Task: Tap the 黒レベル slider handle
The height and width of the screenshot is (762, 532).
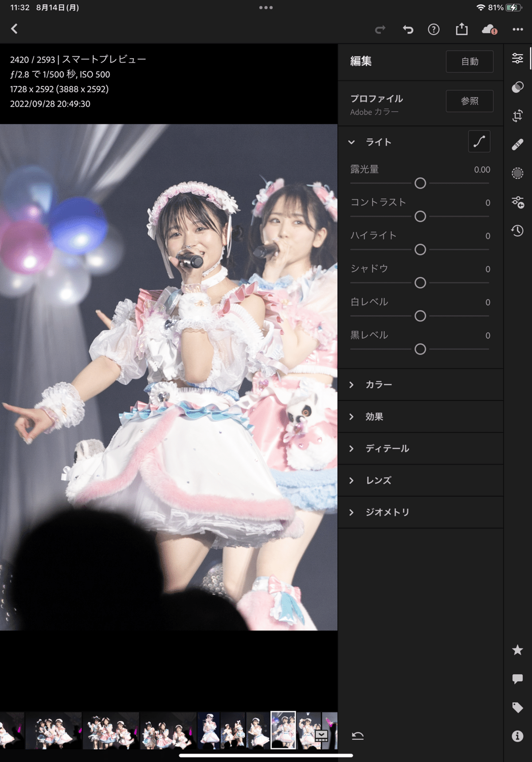Action: (x=420, y=350)
